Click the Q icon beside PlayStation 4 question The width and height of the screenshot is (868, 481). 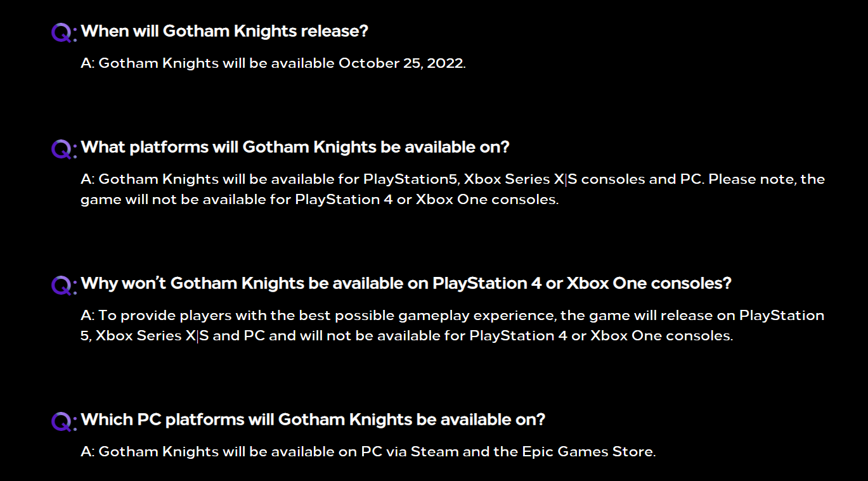click(64, 285)
